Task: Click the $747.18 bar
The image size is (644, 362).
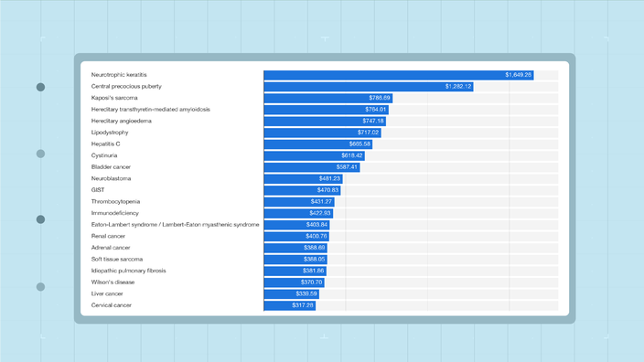Action: [x=325, y=121]
